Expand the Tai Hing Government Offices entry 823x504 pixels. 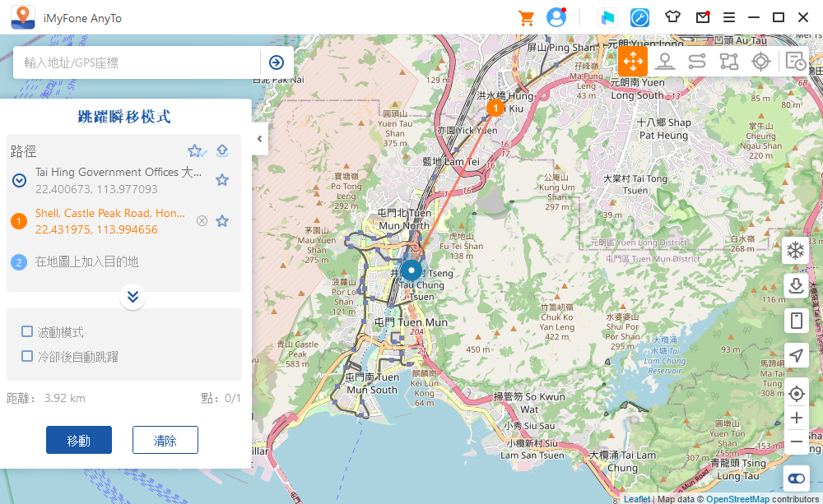tap(19, 180)
